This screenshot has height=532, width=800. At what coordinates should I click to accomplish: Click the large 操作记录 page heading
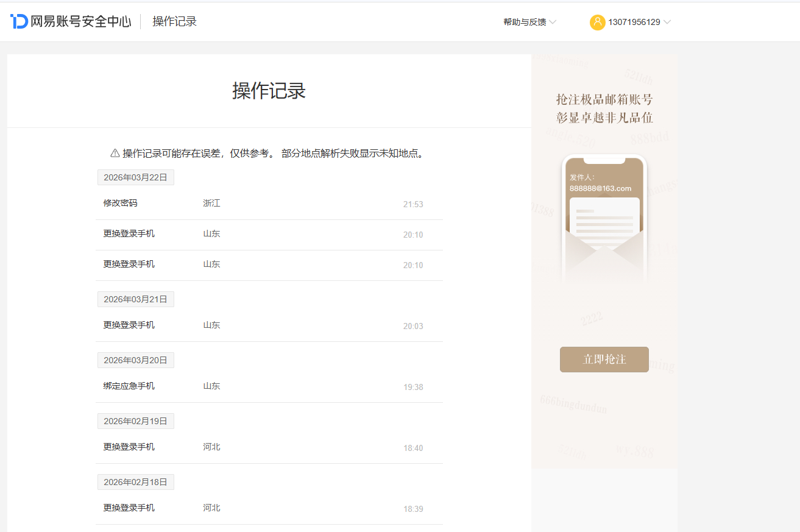(x=269, y=91)
